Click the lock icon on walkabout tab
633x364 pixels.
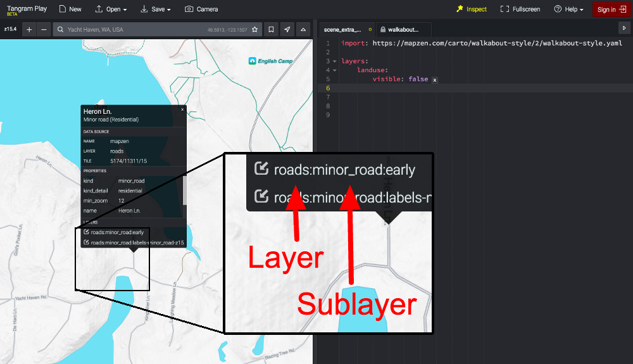coord(383,30)
